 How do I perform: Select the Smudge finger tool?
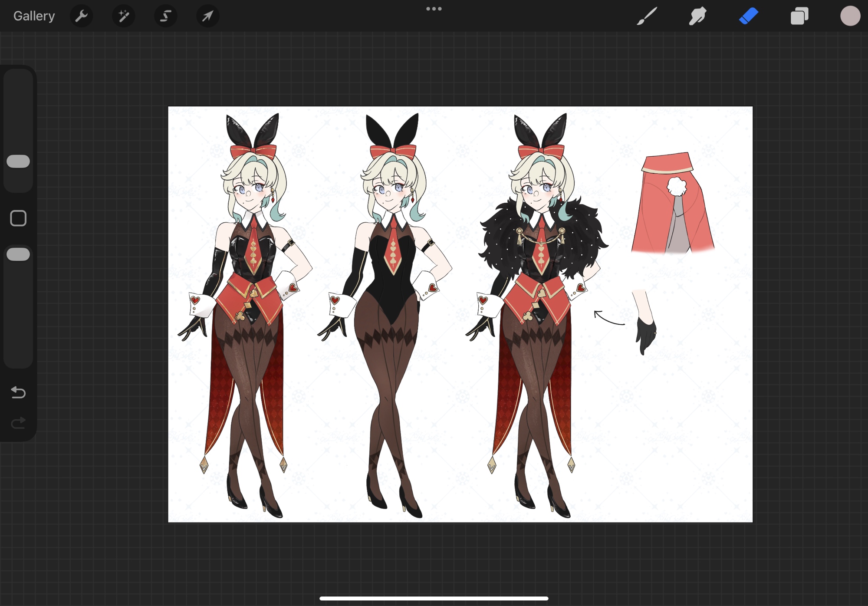[x=697, y=16]
